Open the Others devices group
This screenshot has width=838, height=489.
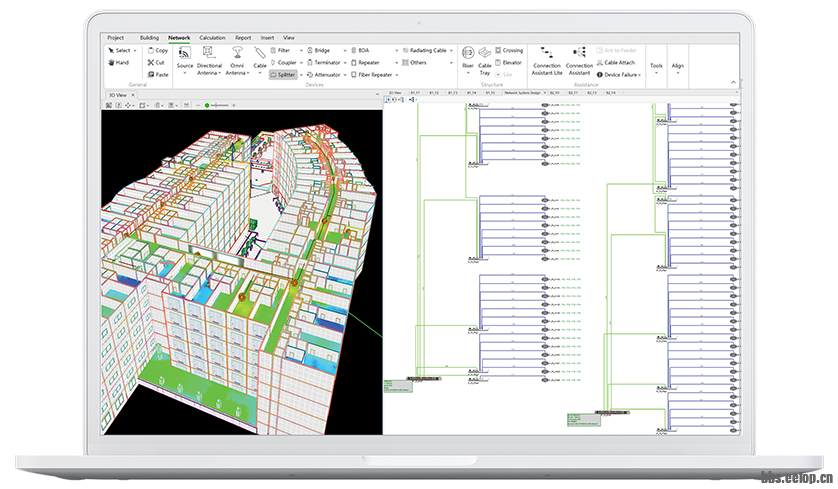coord(415,63)
